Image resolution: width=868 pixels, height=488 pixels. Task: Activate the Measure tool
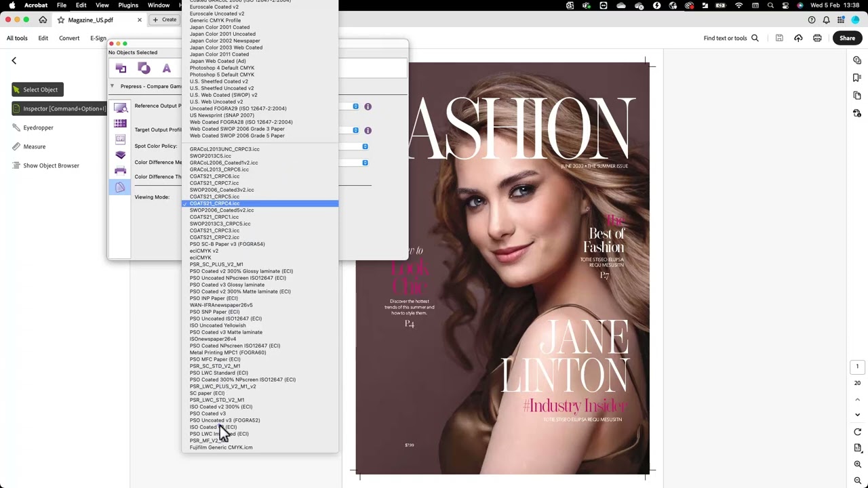(29, 146)
